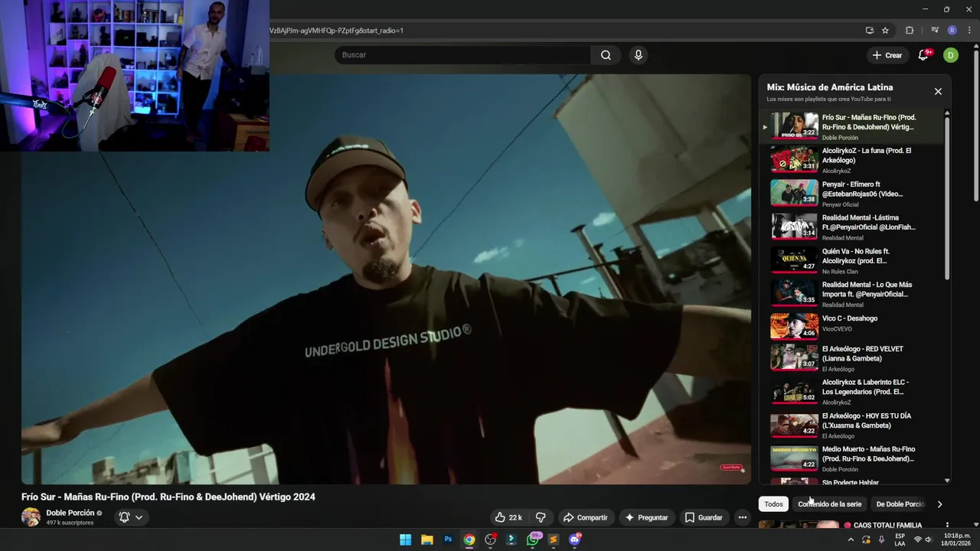
Task: Open Chrome media controls icon
Action: click(x=935, y=31)
